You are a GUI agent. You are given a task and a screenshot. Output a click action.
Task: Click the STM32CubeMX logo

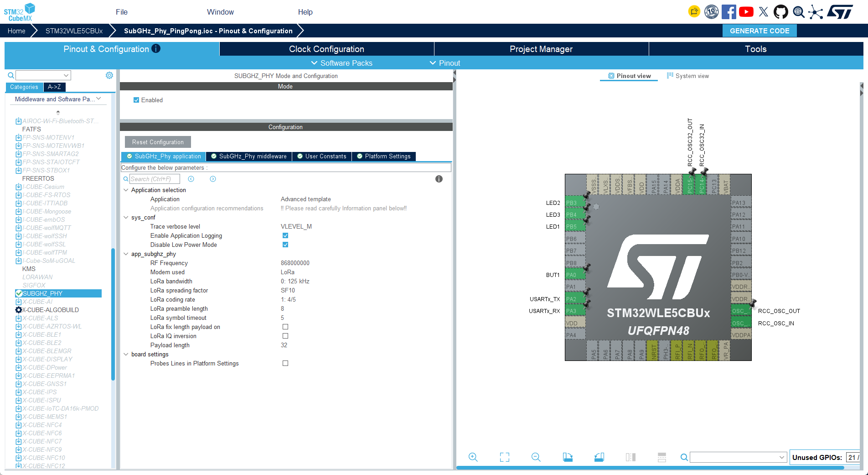(x=20, y=12)
